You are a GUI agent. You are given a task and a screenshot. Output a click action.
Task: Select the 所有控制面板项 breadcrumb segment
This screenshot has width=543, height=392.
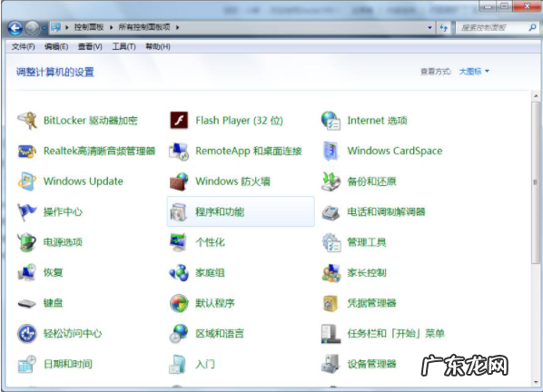click(x=144, y=27)
